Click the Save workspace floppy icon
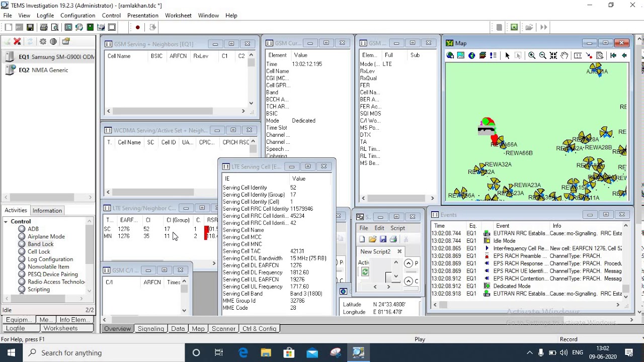 click(30, 27)
